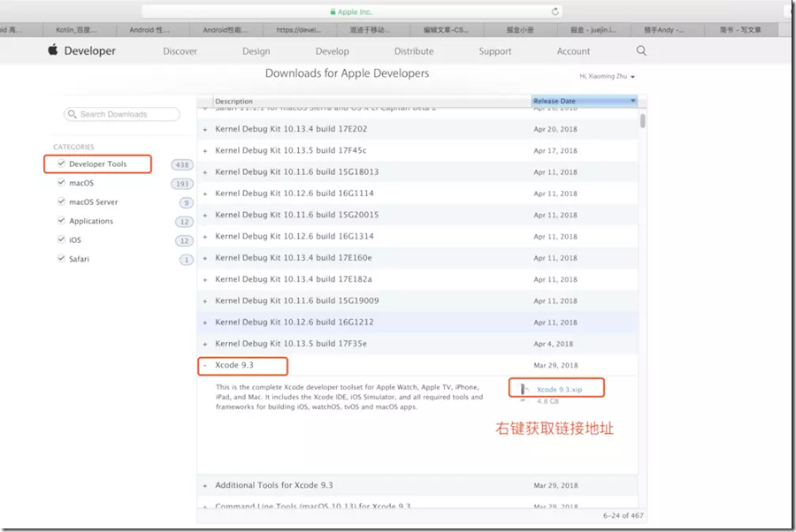Toggle the Applications category checkbox

coord(61,221)
